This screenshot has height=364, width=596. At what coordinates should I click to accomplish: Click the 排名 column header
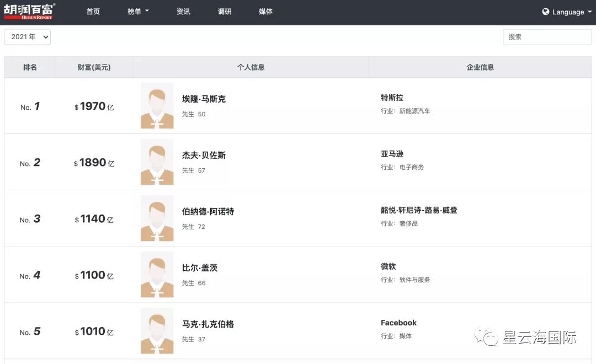pos(29,67)
